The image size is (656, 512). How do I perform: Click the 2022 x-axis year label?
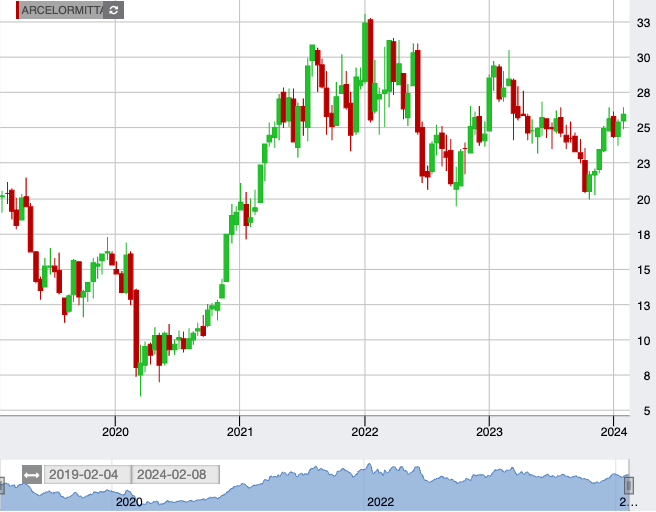(x=365, y=432)
